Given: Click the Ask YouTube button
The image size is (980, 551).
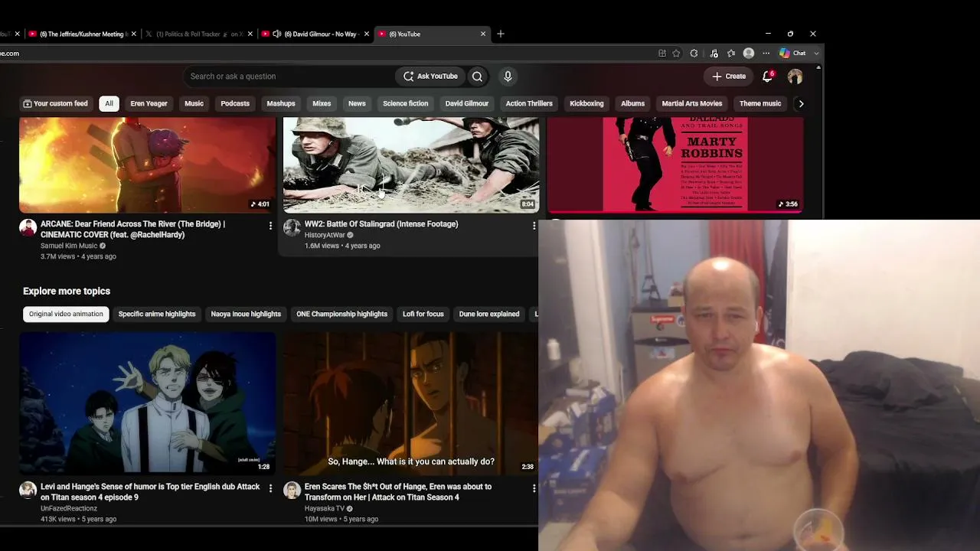Looking at the screenshot, I should click(x=430, y=77).
